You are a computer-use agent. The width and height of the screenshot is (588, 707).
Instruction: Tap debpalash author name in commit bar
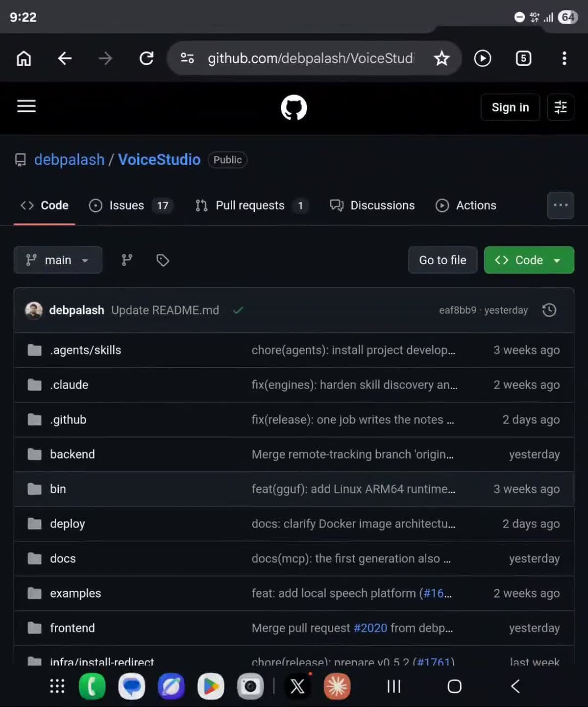point(76,310)
